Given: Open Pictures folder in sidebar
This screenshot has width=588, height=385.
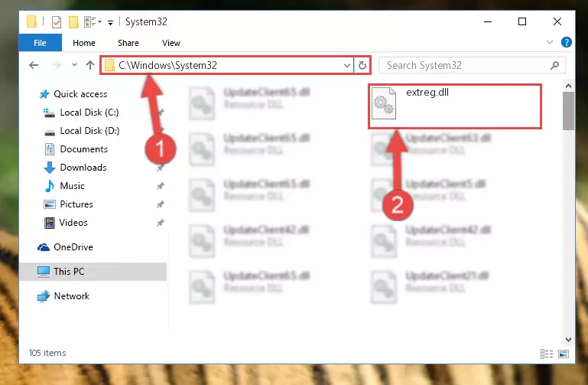Looking at the screenshot, I should coord(76,204).
